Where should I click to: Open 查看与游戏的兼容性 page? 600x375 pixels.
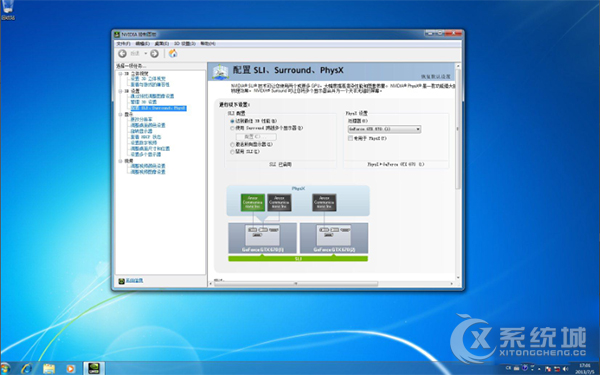pyautogui.click(x=150, y=85)
